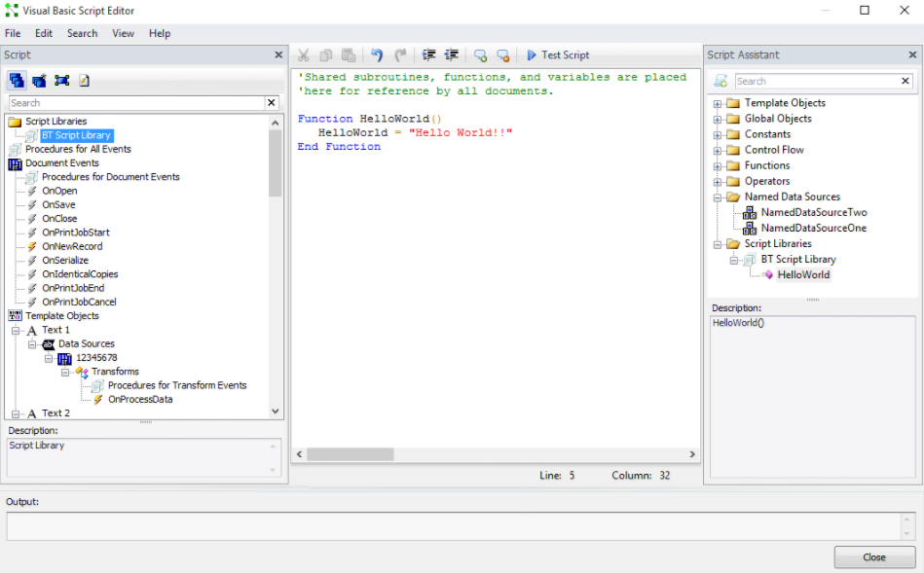Click the first indent icon left of Comment
This screenshot has width=924, height=573.
coord(429,55)
